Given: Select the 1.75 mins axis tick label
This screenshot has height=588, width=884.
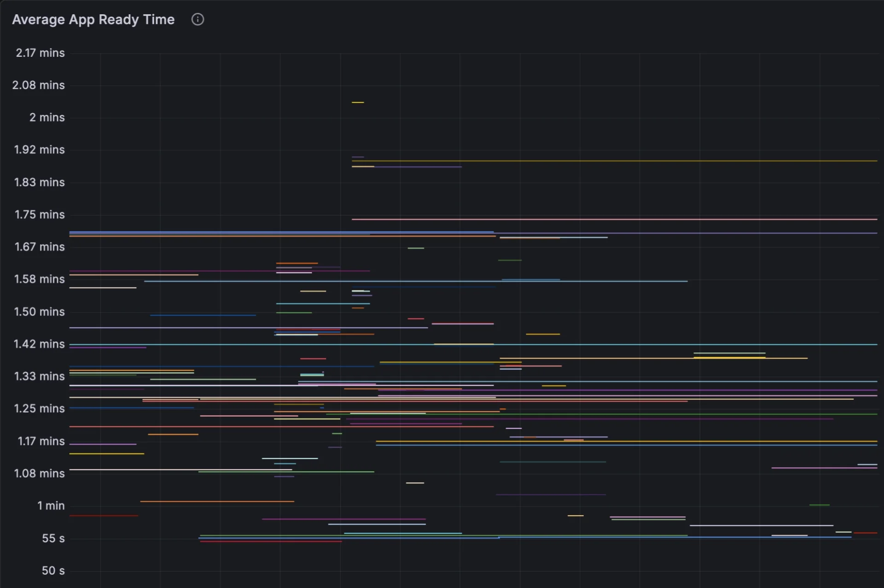Looking at the screenshot, I should (40, 214).
